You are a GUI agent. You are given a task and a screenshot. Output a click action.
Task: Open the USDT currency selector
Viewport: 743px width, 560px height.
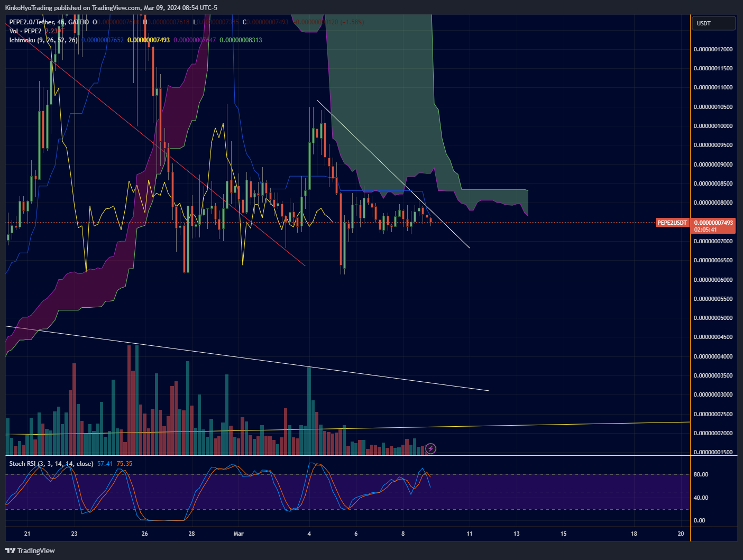coord(713,23)
